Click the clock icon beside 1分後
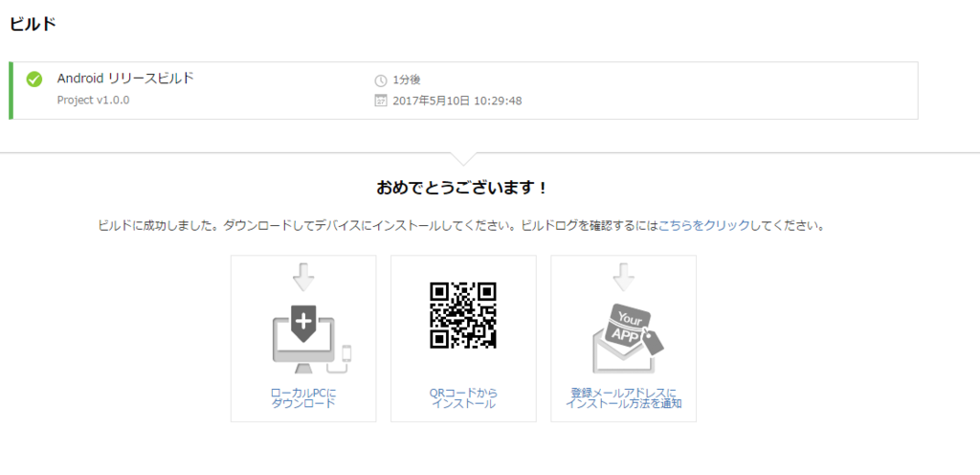Screen dimensions: 980x475 (381, 80)
